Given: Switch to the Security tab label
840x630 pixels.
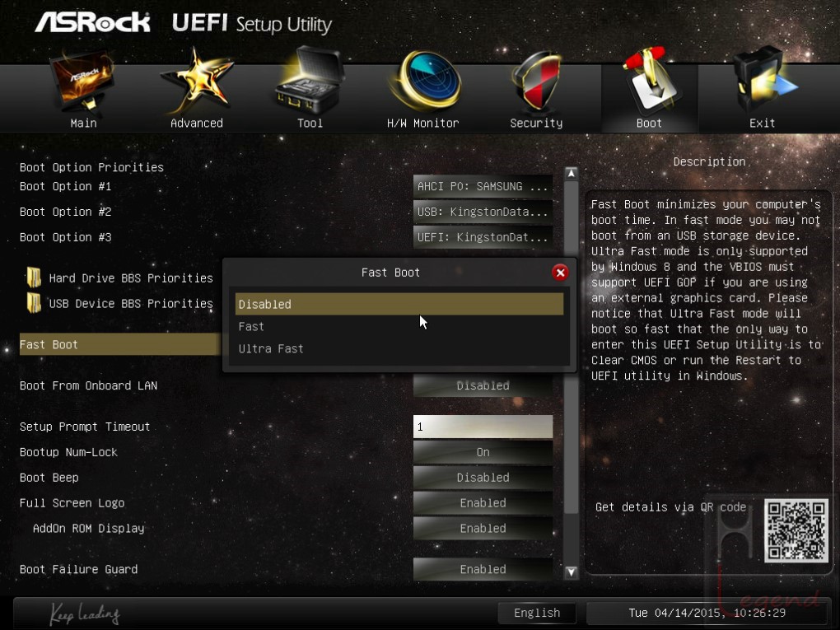Looking at the screenshot, I should (x=536, y=124).
